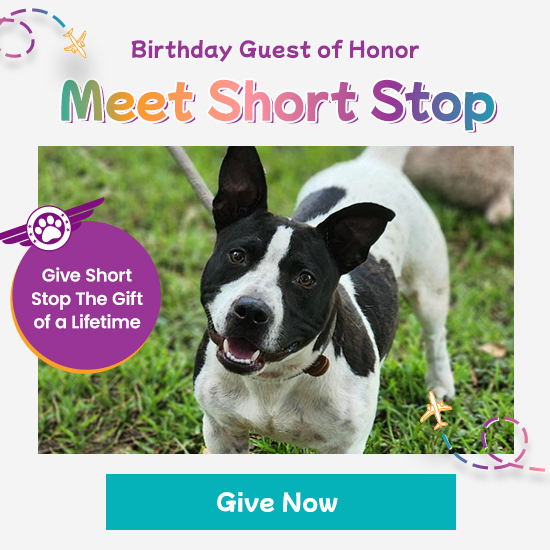Screen dimensions: 550x550
Task: Click the purple-blue word Stop in headline
Action: (434, 103)
